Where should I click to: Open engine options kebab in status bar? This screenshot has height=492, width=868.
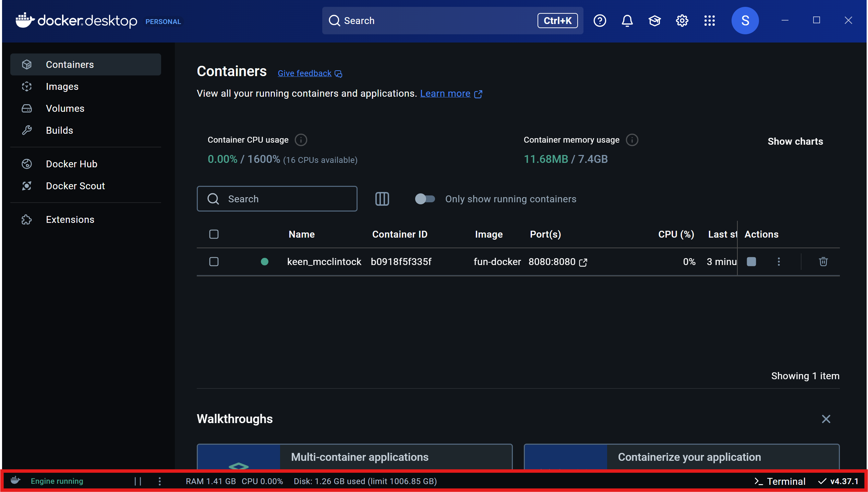159,481
